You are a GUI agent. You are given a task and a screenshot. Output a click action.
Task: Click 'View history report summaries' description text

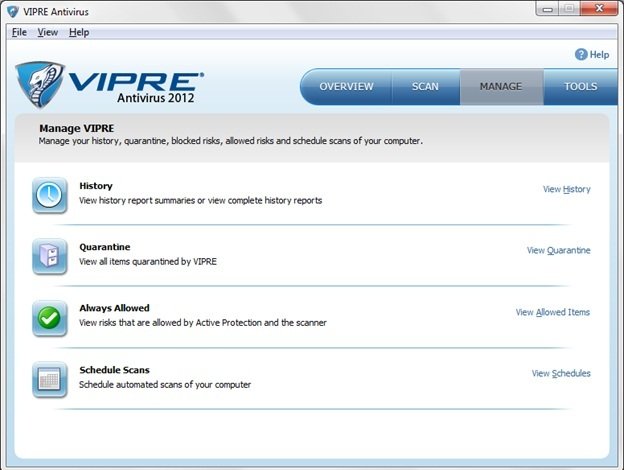tap(200, 201)
